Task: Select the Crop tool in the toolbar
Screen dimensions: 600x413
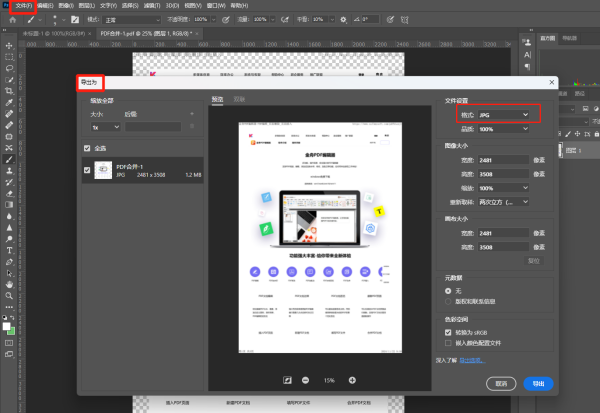Action: pyautogui.click(x=9, y=91)
